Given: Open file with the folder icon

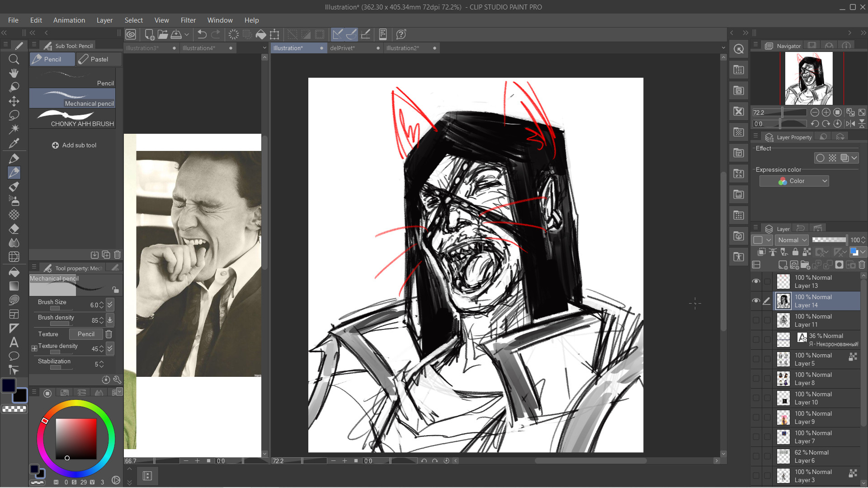Looking at the screenshot, I should pyautogui.click(x=163, y=34).
